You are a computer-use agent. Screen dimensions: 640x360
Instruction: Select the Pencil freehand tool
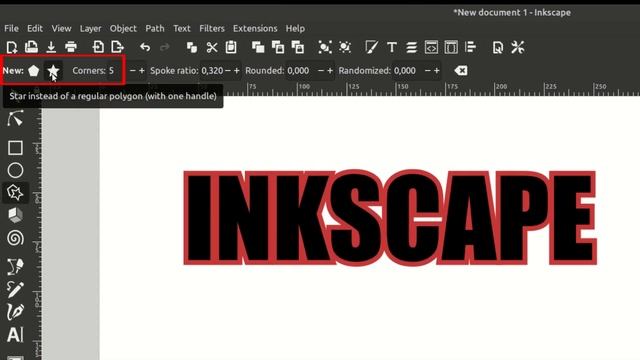click(15, 289)
